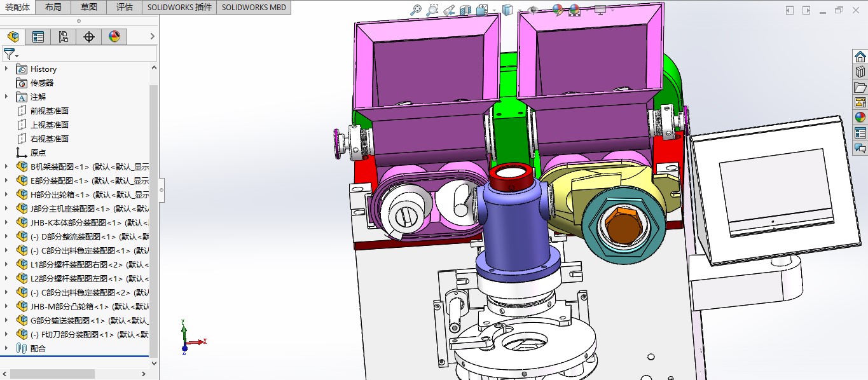Click scroll-up arrow of feature tree
Viewport: 868px width, 380px height.
tap(153, 67)
